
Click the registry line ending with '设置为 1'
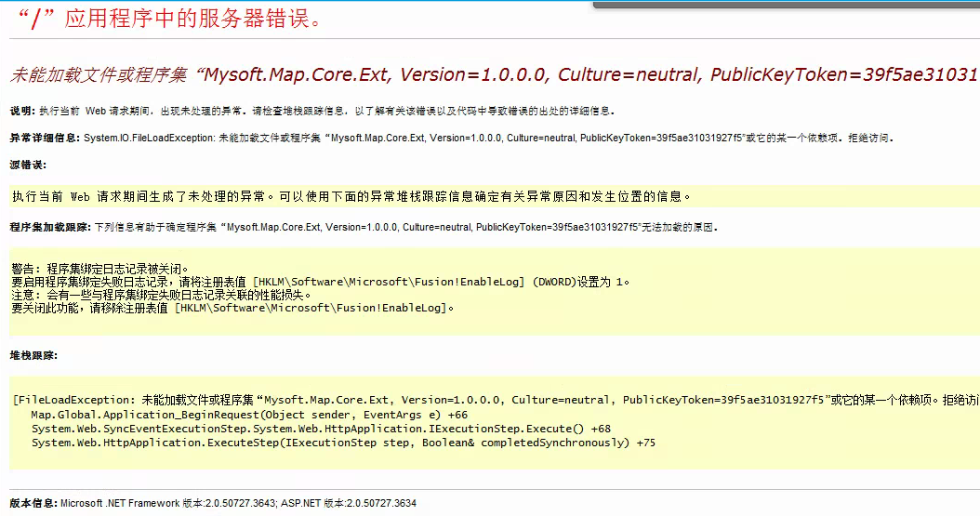(x=321, y=282)
